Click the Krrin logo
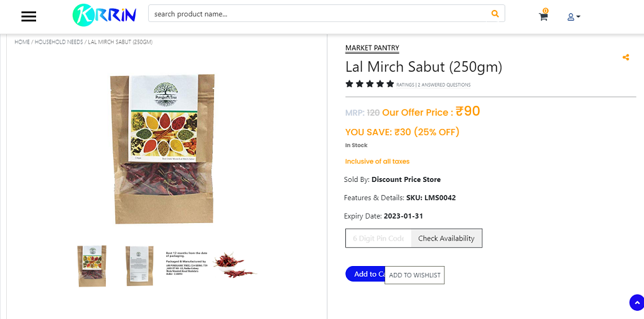Screen dimensions: 644x319 pos(104,15)
